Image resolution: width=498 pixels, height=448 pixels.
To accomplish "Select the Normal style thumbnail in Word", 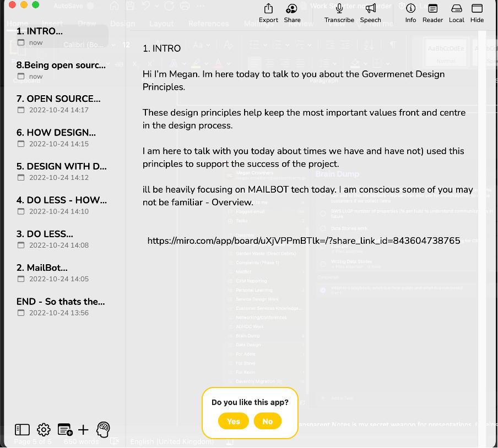I will (x=446, y=53).
